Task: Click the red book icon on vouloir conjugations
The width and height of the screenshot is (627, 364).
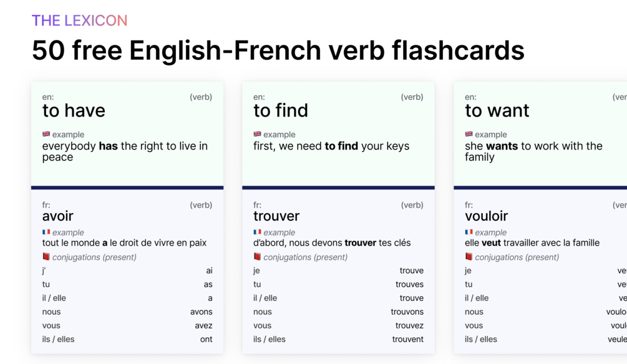Action: 469,257
